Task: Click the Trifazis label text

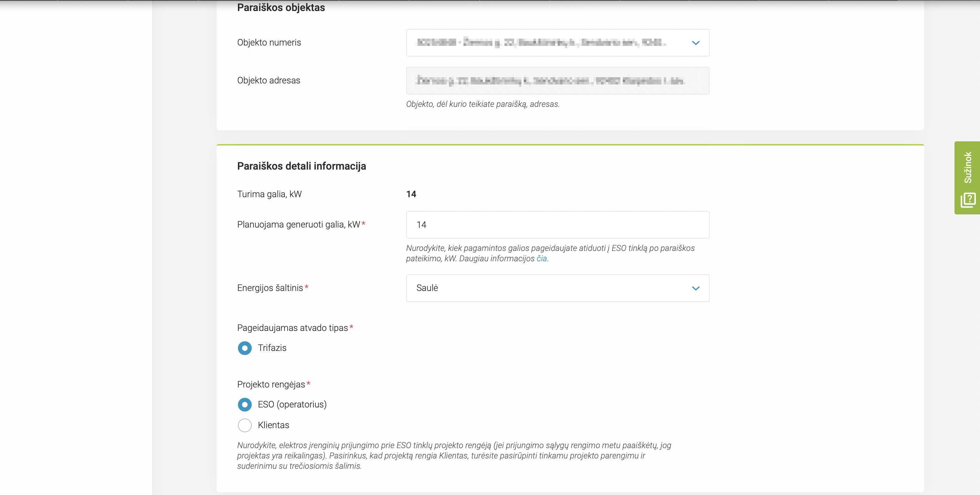Action: [x=272, y=348]
